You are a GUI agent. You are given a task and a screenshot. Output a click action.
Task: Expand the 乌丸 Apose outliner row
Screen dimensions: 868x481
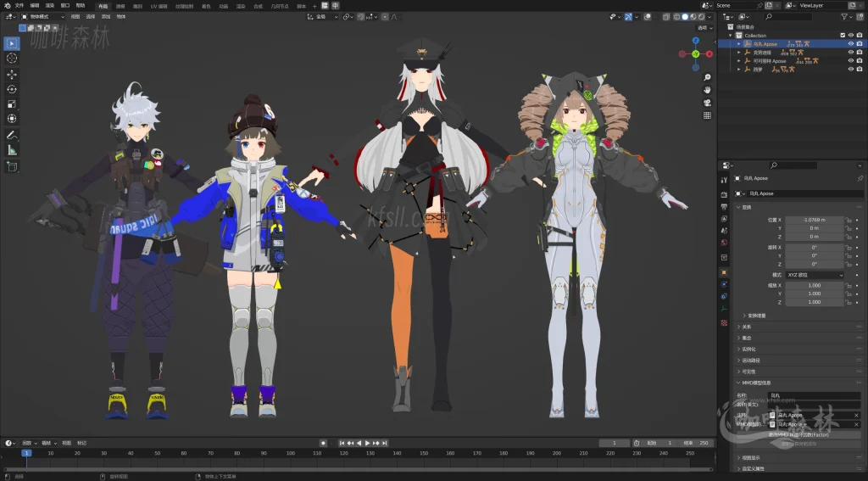coord(739,44)
